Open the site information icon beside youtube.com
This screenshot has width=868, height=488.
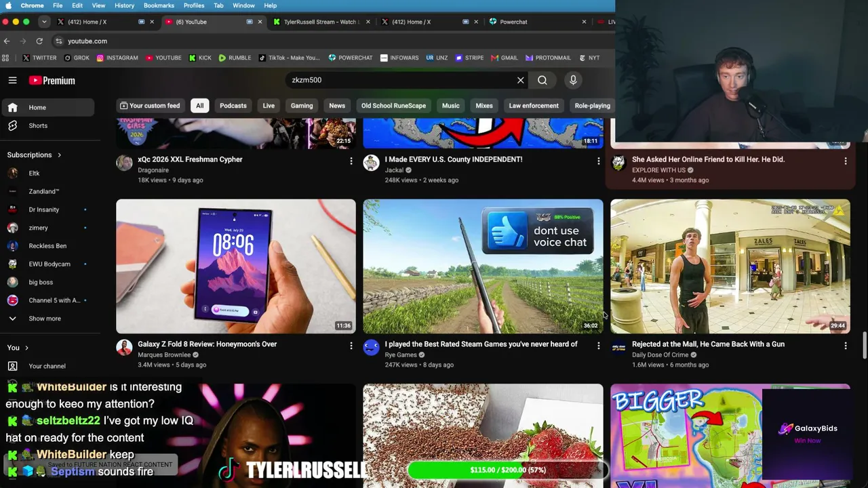point(59,41)
